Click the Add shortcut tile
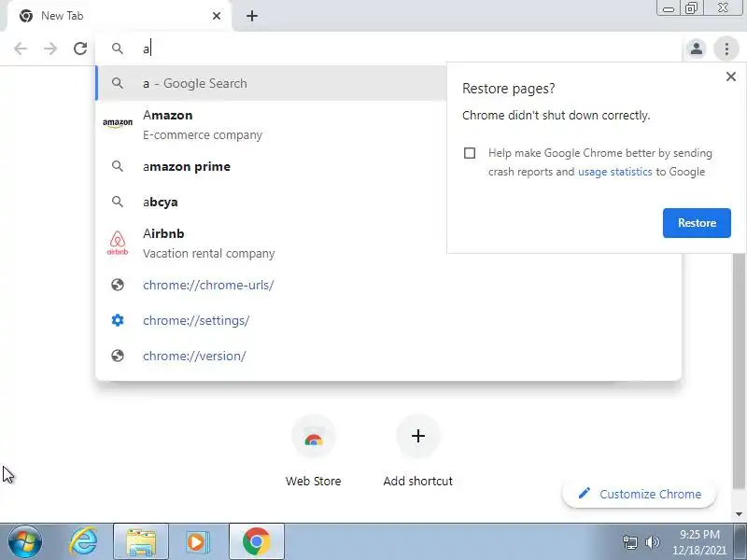747x560 pixels. pyautogui.click(x=417, y=451)
